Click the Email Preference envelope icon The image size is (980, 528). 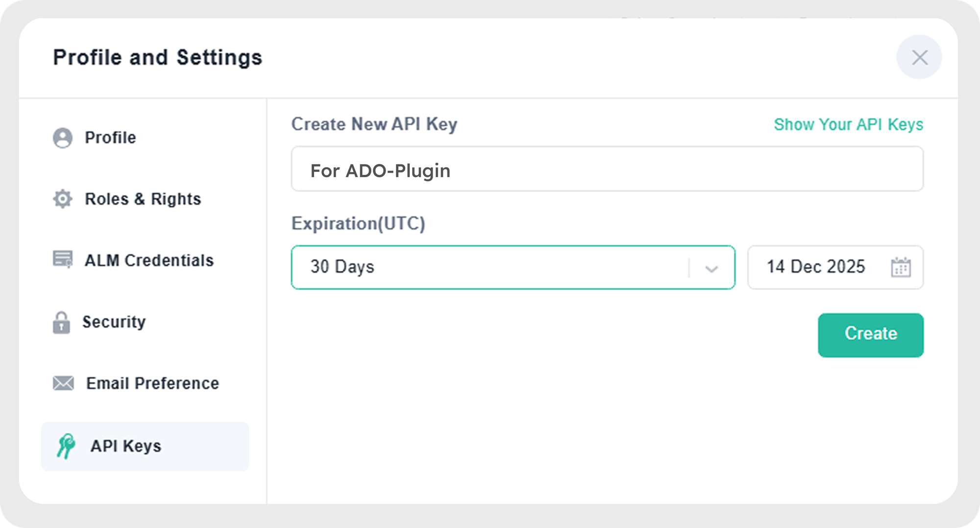[63, 383]
